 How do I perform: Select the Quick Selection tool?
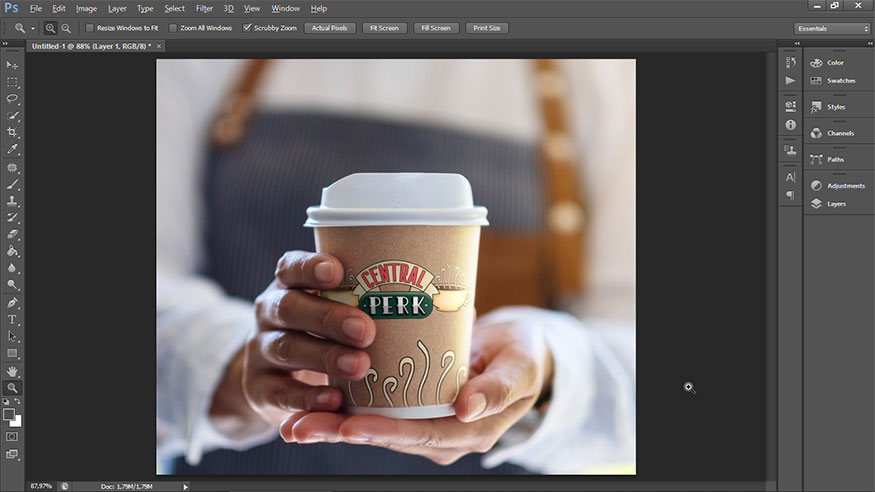12,115
